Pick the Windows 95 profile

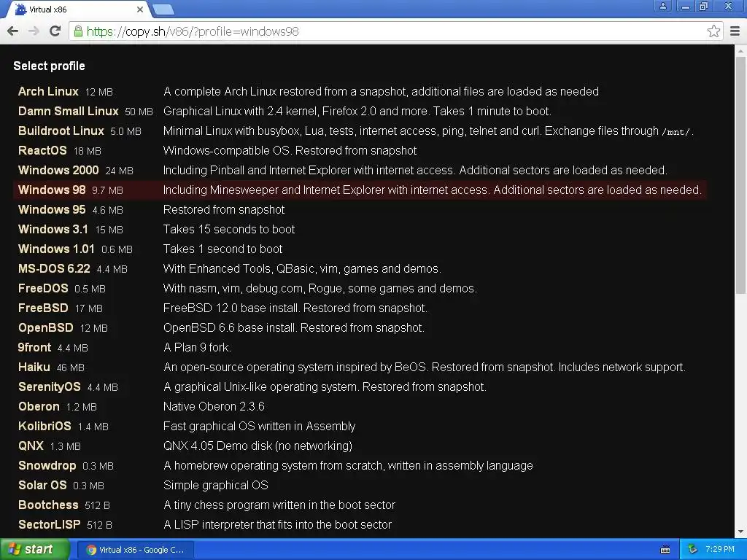[52, 209]
